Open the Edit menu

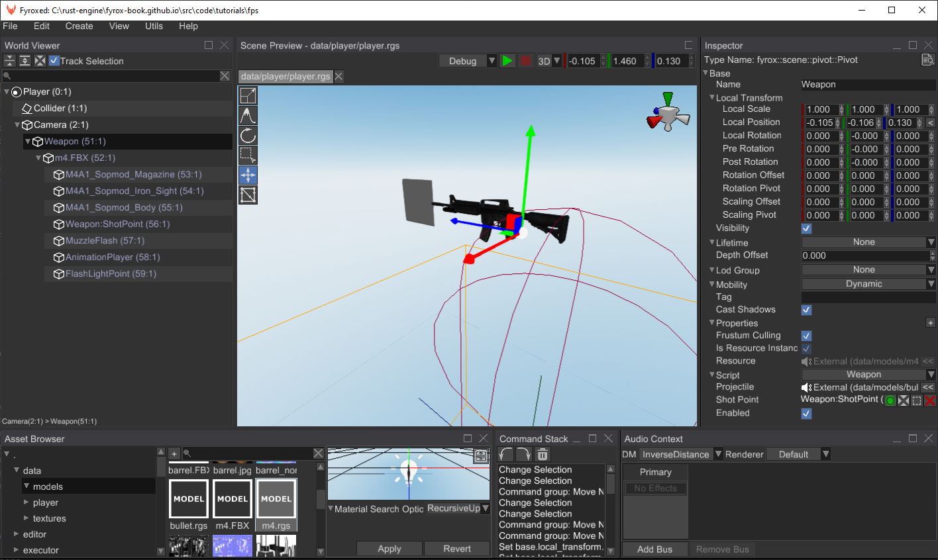[42, 26]
